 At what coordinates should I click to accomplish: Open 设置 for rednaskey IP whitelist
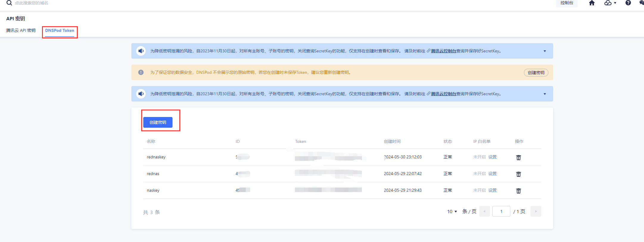tap(492, 157)
